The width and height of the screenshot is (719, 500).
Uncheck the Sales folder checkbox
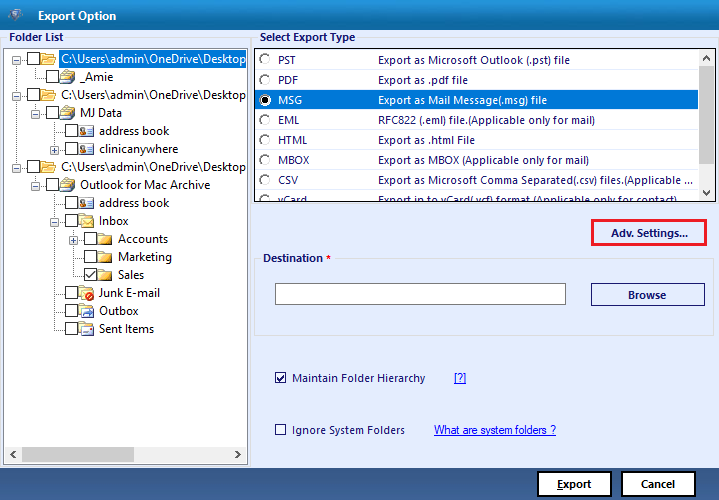(90, 275)
